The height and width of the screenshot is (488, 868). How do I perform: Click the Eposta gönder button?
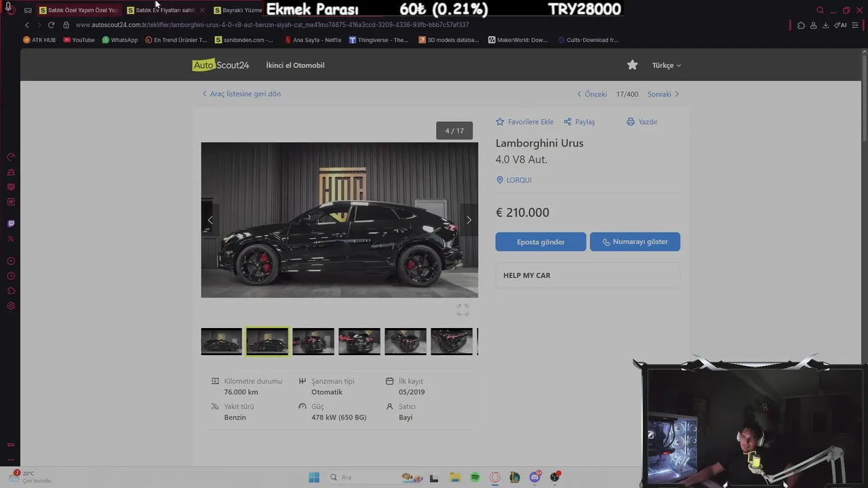(540, 242)
